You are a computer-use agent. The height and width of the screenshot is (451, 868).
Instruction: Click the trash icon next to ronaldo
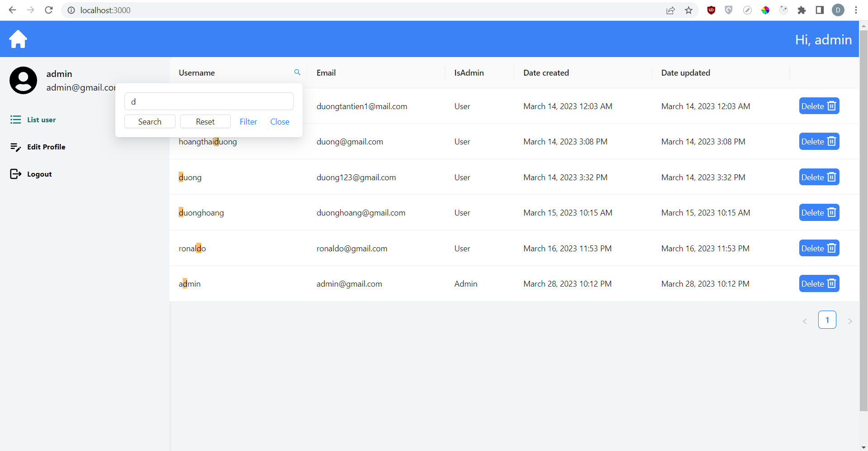(831, 248)
